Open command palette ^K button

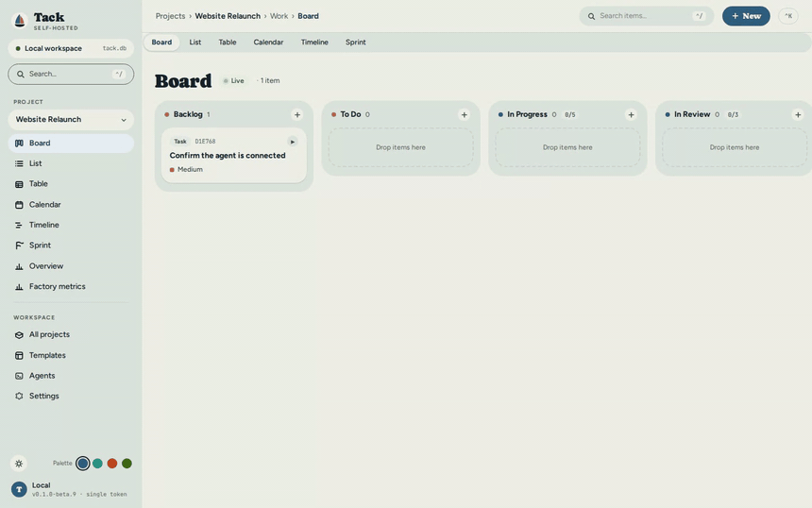point(788,16)
